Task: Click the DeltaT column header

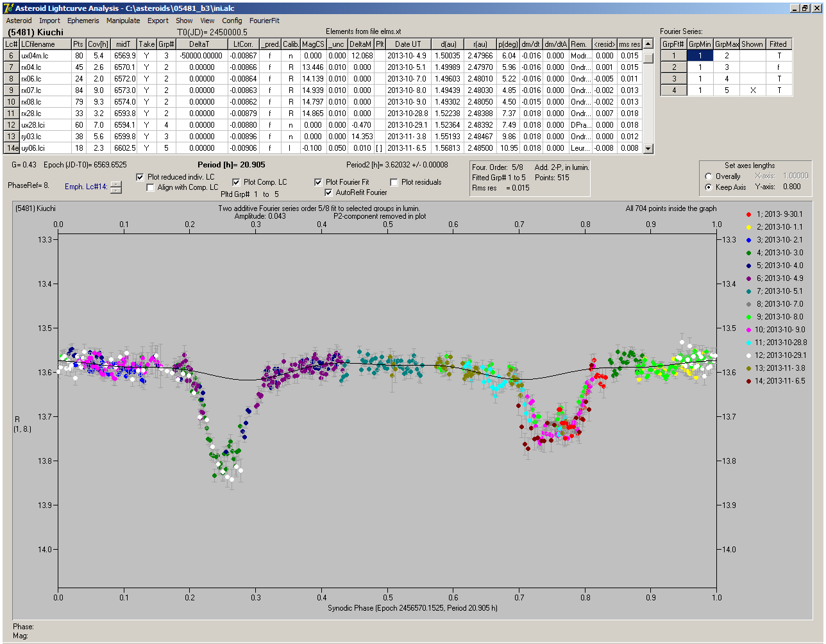Action: pos(201,44)
